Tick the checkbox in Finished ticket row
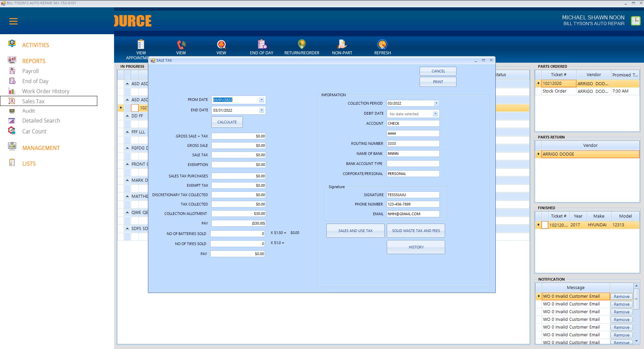 click(x=545, y=225)
